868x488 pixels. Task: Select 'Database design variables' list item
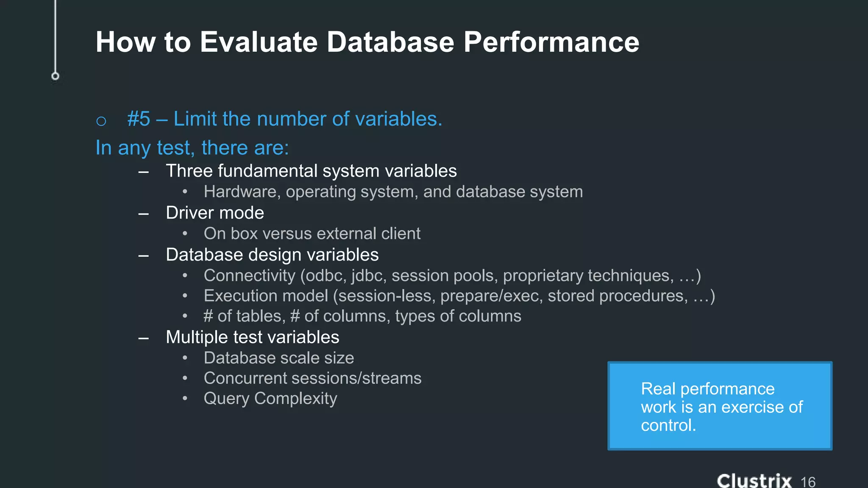pyautogui.click(x=272, y=255)
